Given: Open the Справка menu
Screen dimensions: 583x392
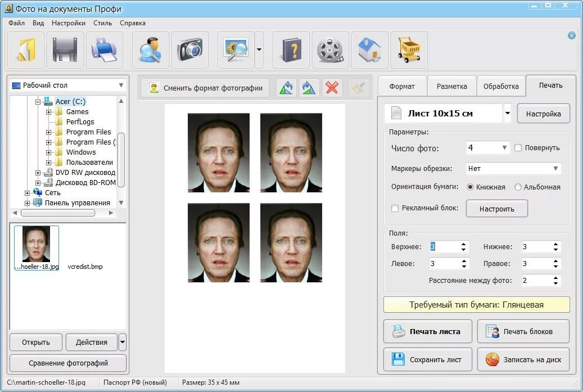Looking at the screenshot, I should coord(133,23).
